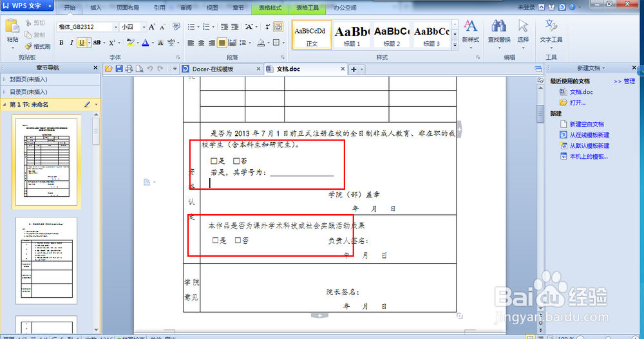Click the blue help question mark icon
The image size is (644, 339).
[x=572, y=7]
